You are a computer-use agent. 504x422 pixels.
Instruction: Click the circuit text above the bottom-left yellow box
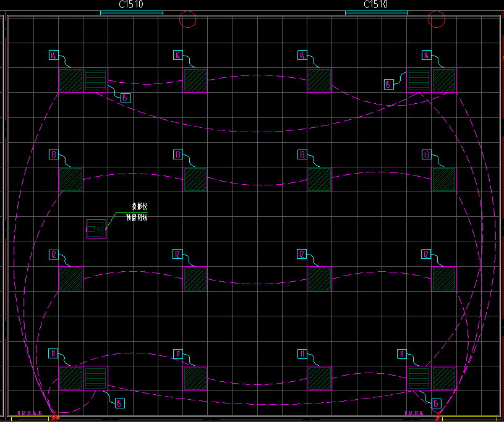tap(30, 413)
